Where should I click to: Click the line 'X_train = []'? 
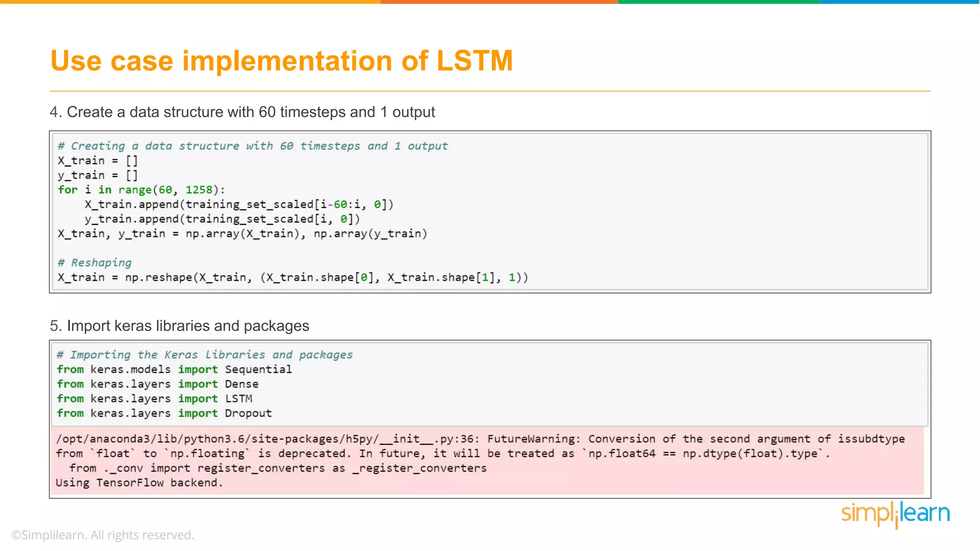click(x=98, y=161)
